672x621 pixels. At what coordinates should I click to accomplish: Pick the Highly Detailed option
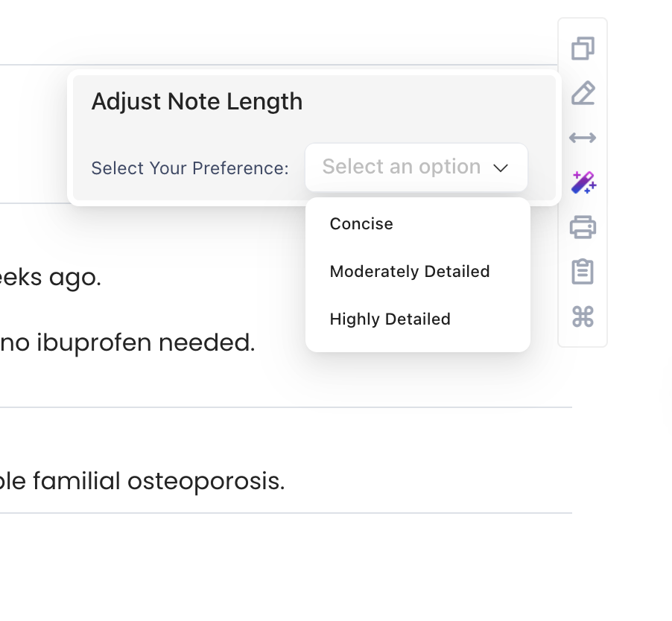390,319
